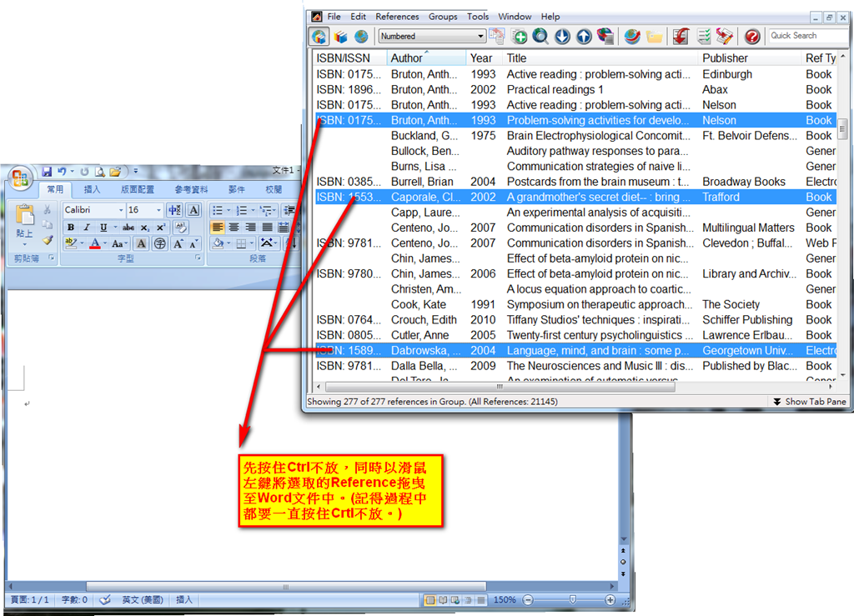Click Show Tab Pane in EndNote
Viewport: 854px width, 616px height.
(x=810, y=402)
